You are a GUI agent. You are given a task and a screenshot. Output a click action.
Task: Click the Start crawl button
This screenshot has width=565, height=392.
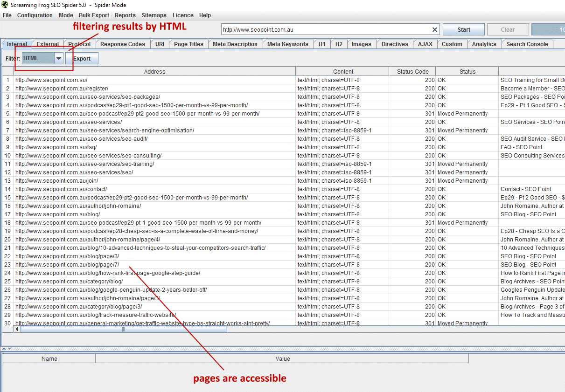coord(464,30)
